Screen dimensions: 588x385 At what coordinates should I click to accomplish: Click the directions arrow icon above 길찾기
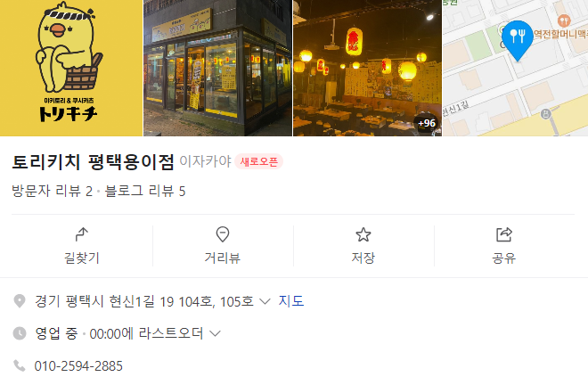81,234
